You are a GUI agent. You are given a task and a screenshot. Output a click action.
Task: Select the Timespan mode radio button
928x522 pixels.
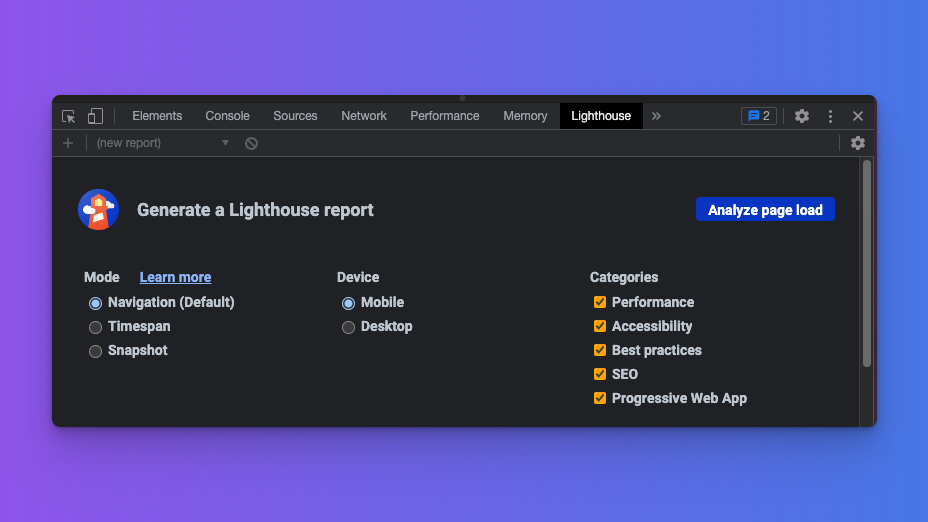[96, 327]
